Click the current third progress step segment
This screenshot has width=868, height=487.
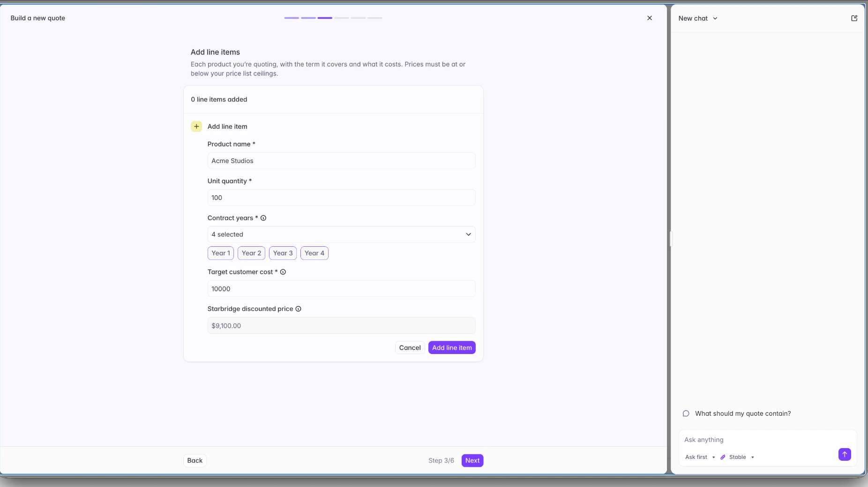coord(325,18)
